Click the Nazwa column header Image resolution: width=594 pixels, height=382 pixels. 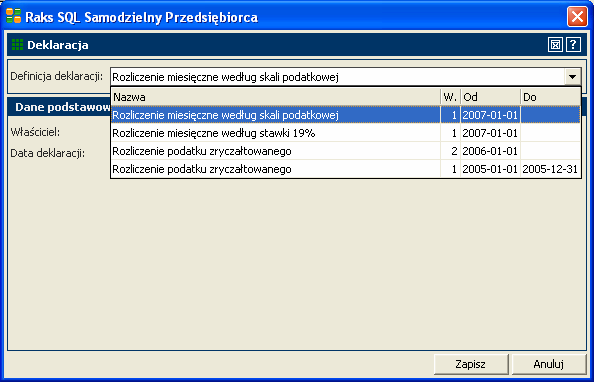point(276,97)
